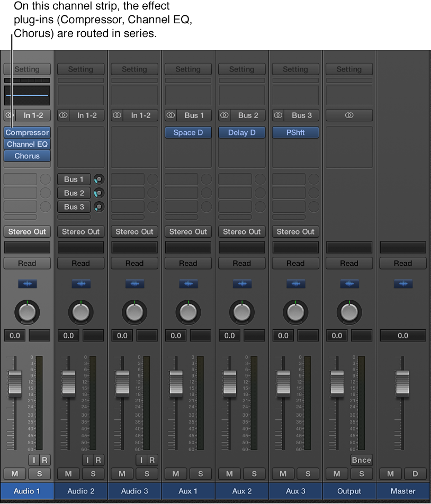The image size is (431, 504).
Task: Open the Setting menu on Audio 1
Action: coord(27,69)
